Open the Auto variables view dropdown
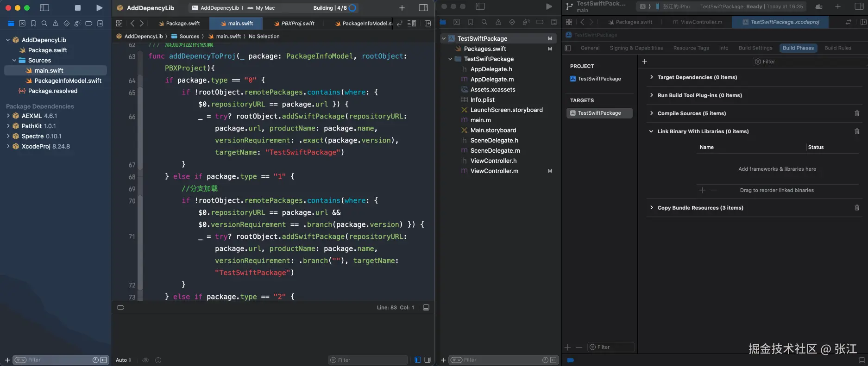 [x=124, y=360]
